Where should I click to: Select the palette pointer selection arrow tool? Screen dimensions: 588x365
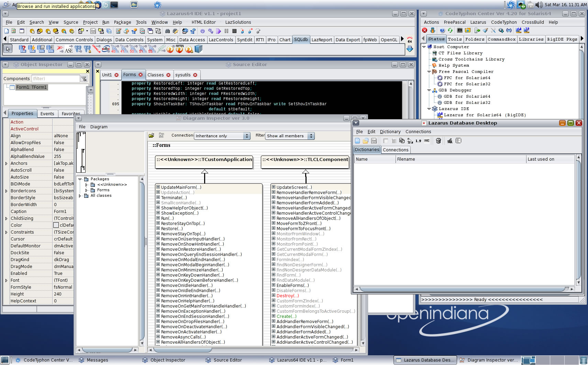coord(8,49)
